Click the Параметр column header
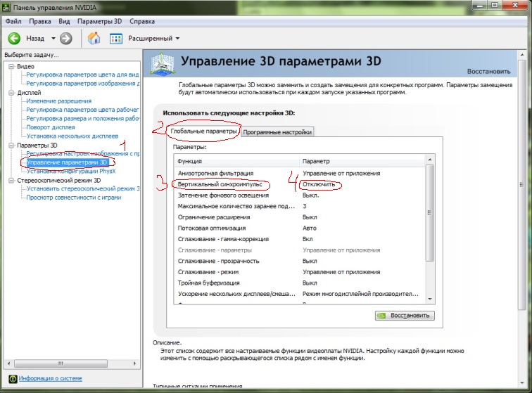Viewport: 532px width, 393px height. (362, 162)
